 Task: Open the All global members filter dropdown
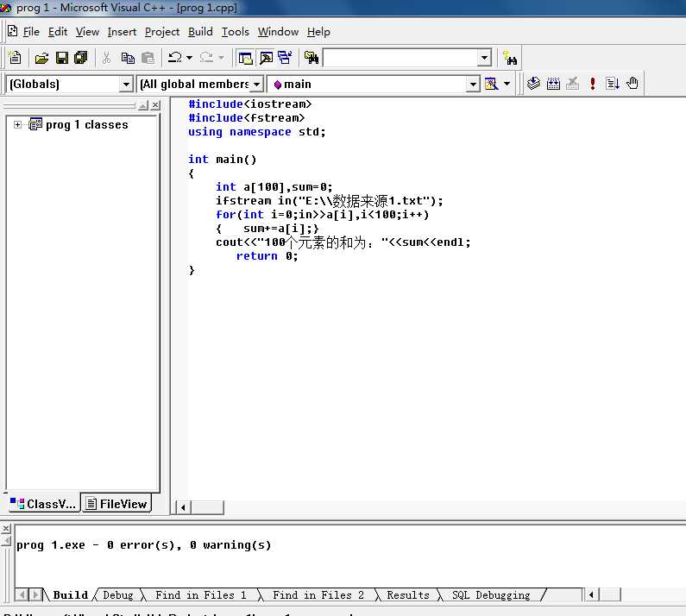click(257, 84)
